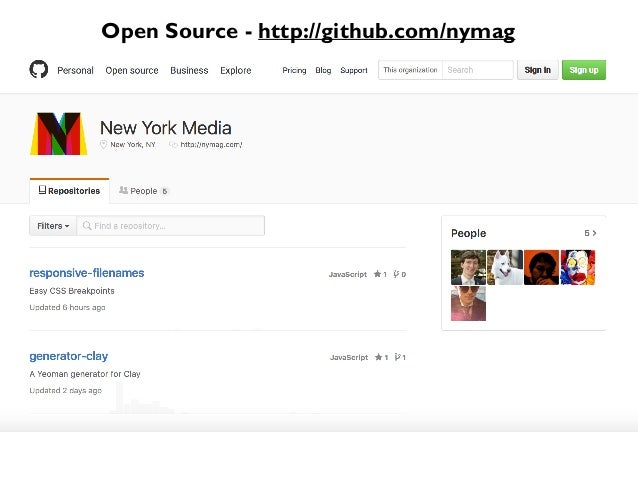Visit the Pricing page link

(x=294, y=70)
